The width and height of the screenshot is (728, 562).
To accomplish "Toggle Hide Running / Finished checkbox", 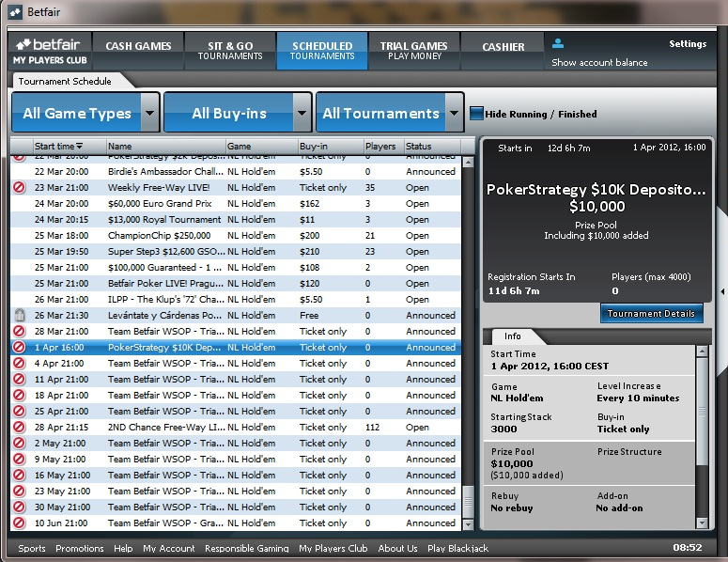I will pyautogui.click(x=476, y=114).
